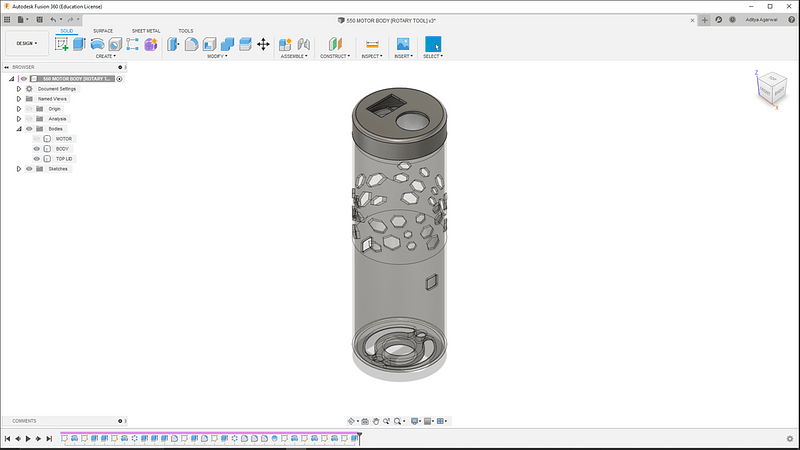The width and height of the screenshot is (800, 450).
Task: Jump to timeline end
Action: click(x=49, y=438)
